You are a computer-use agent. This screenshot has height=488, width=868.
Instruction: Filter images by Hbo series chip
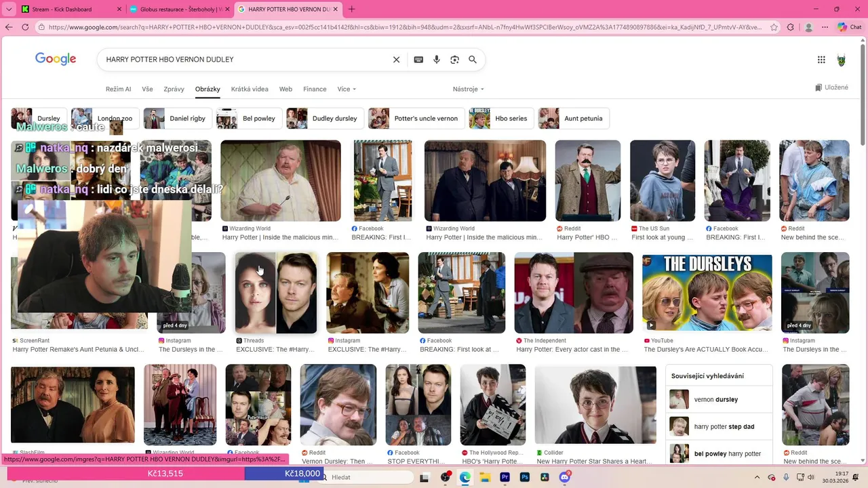[501, 118]
